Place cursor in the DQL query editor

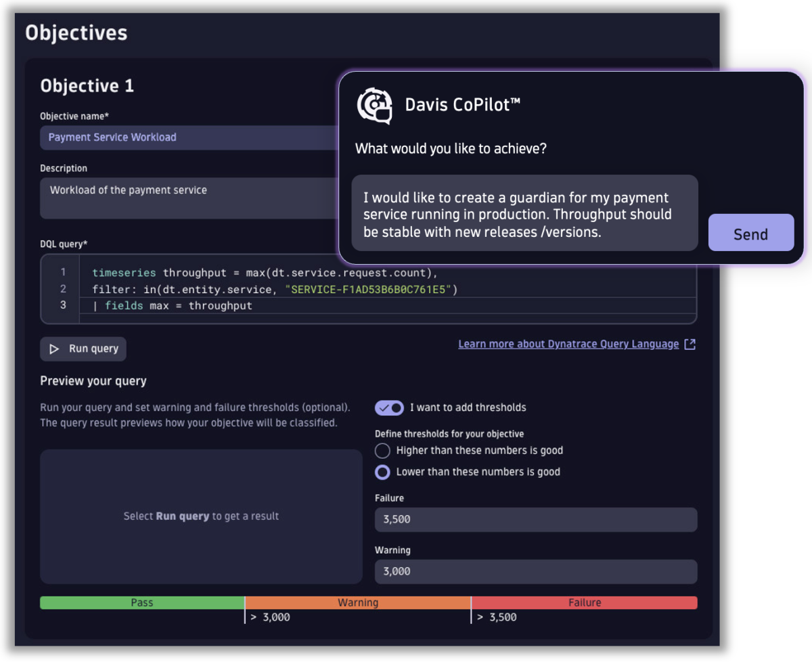coord(271,289)
